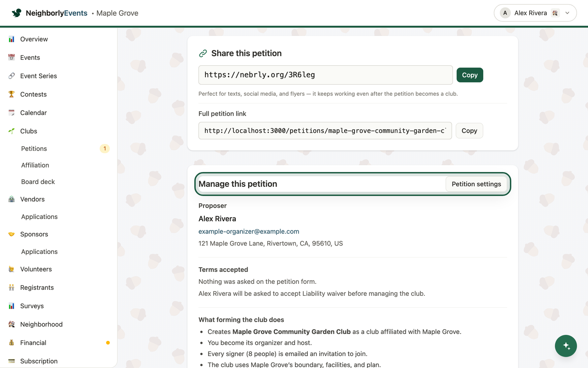This screenshot has height=368, width=588.
Task: Click the Sponsors handshake icon
Action: [11, 234]
